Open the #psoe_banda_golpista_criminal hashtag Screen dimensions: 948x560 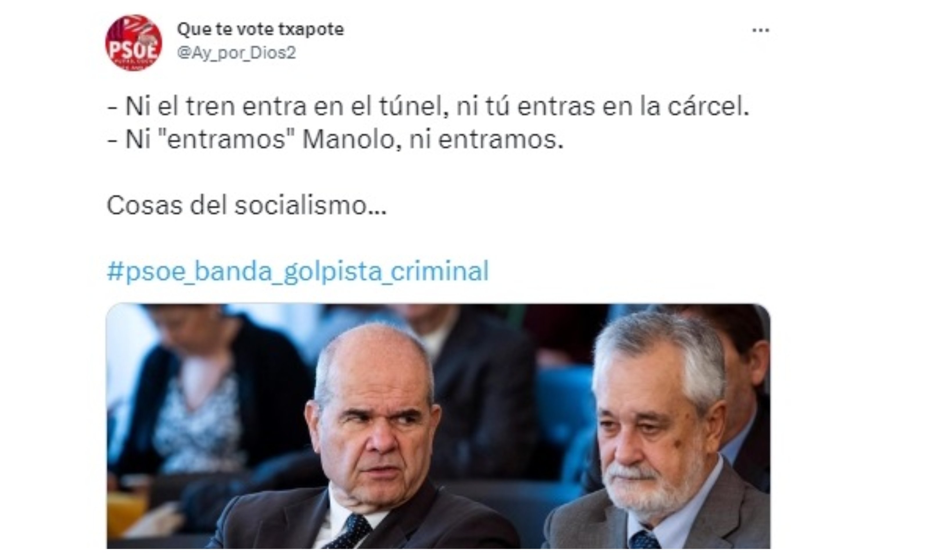click(298, 271)
